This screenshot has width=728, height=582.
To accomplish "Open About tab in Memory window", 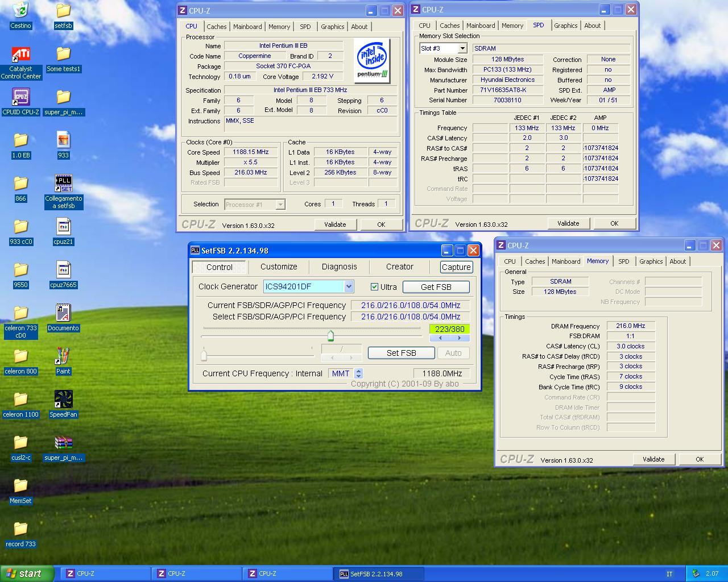I will point(677,261).
